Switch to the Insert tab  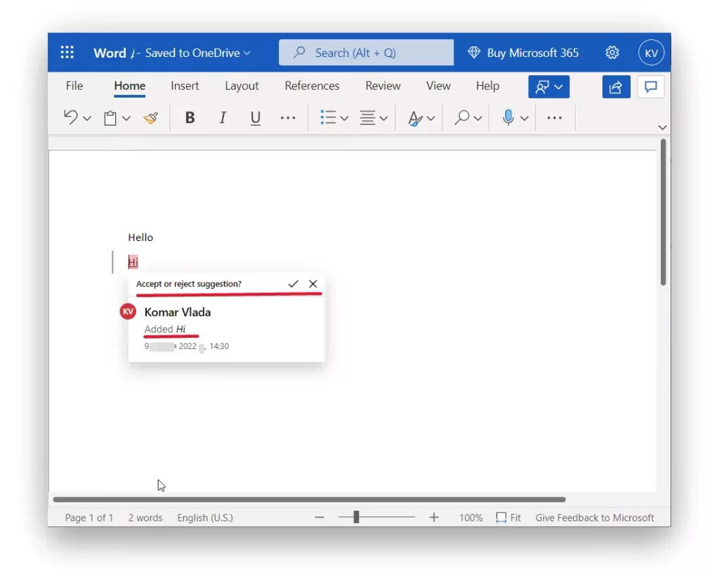[185, 86]
